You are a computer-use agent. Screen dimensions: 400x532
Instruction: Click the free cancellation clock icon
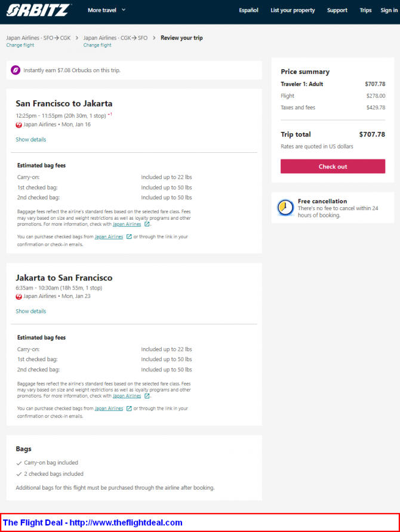pos(285,208)
